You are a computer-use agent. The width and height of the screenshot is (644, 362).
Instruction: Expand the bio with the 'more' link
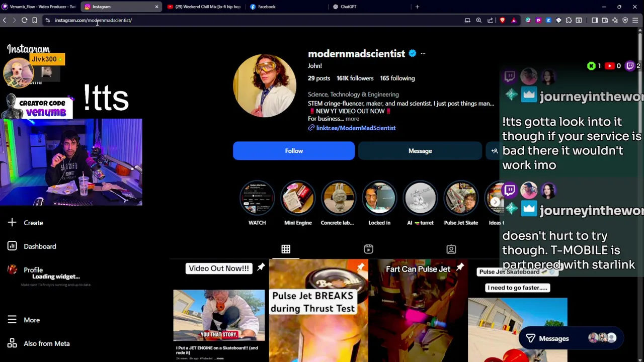pyautogui.click(x=352, y=119)
